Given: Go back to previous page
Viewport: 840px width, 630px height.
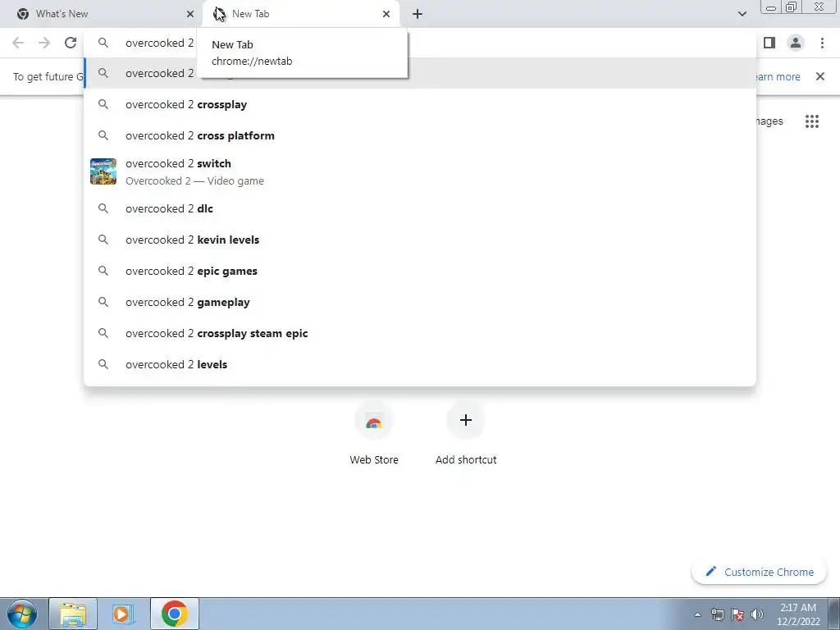Looking at the screenshot, I should tap(18, 43).
